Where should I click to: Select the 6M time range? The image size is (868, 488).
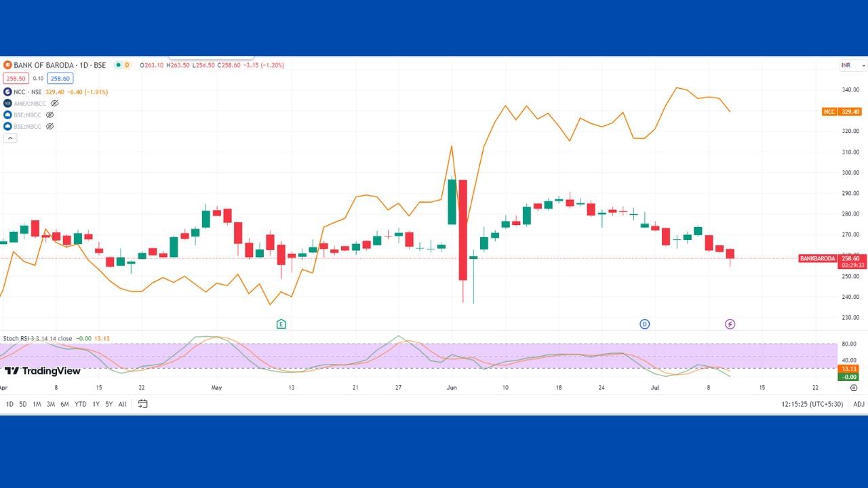(x=64, y=404)
